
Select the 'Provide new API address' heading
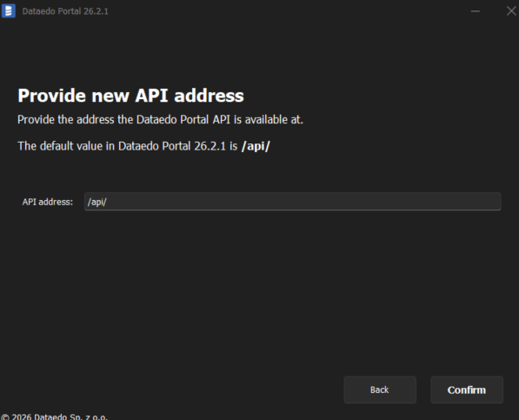130,96
